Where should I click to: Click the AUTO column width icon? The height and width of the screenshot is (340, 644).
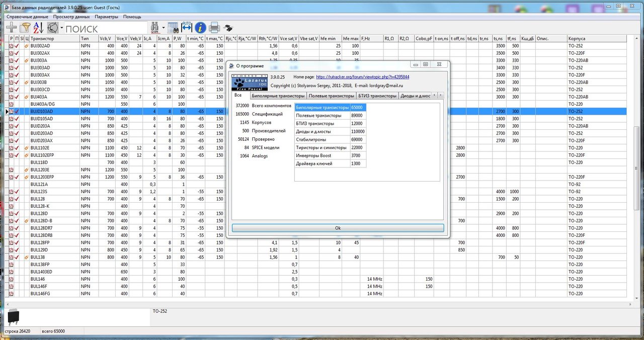tap(187, 28)
